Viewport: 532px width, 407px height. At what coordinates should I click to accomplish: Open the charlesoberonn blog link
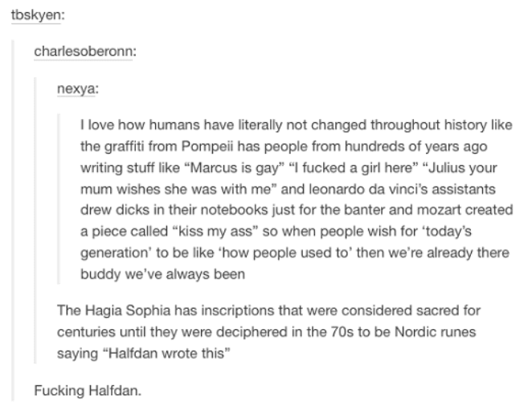click(x=84, y=51)
